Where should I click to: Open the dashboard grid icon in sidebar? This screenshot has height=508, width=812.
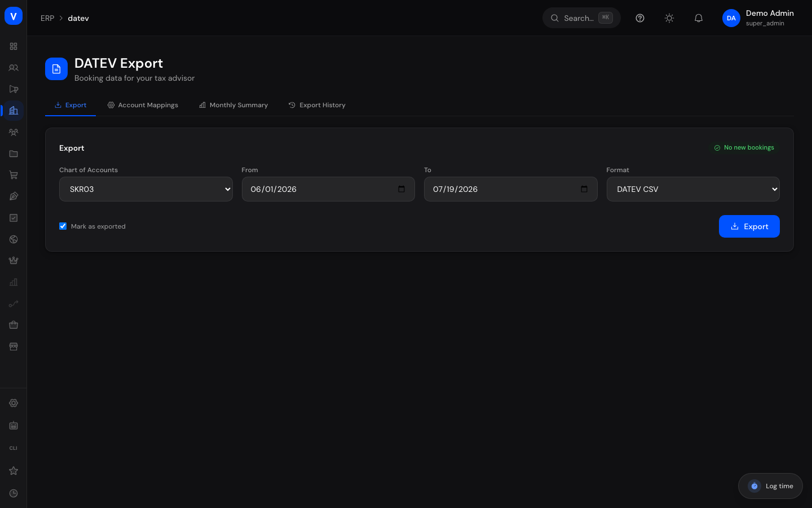(x=14, y=46)
